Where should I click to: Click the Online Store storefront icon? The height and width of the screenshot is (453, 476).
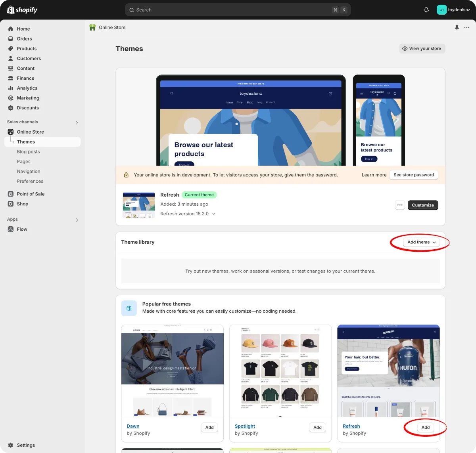coord(11,132)
